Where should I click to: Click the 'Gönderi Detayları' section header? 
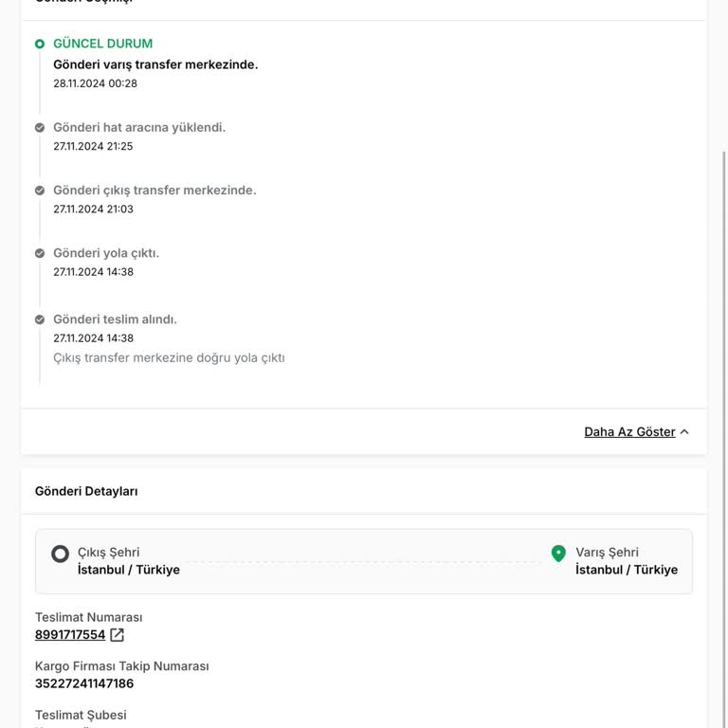coord(86,491)
